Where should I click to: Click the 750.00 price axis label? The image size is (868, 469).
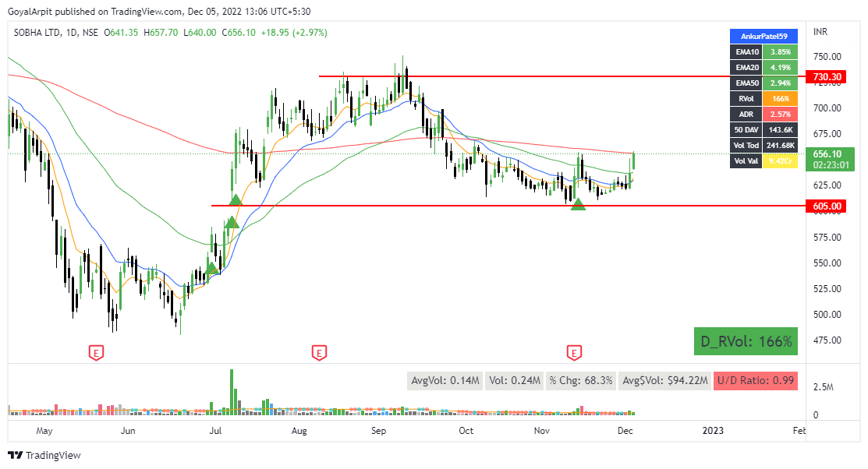827,56
